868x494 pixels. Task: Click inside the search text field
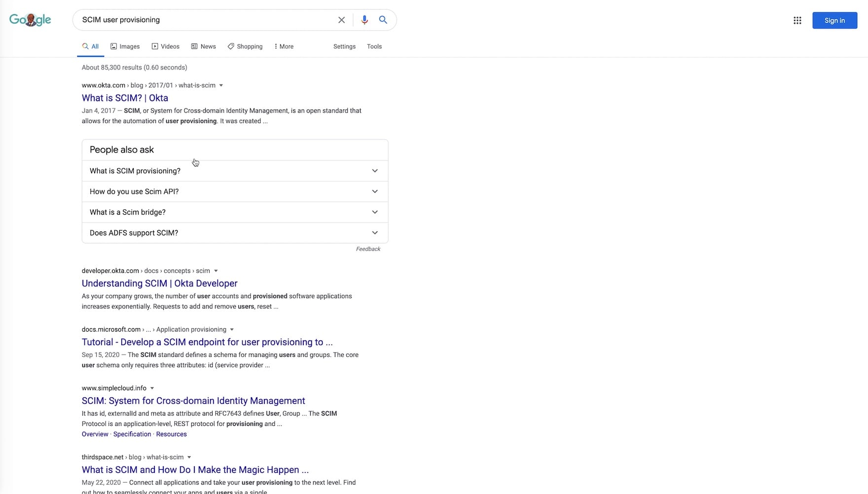(207, 20)
